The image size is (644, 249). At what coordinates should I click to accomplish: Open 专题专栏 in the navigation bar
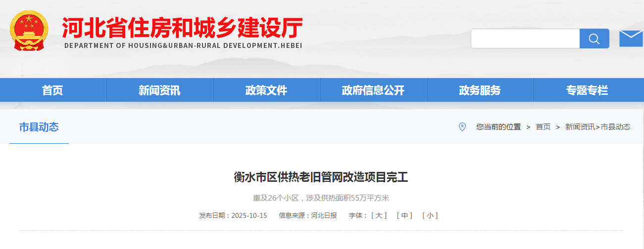pyautogui.click(x=587, y=90)
